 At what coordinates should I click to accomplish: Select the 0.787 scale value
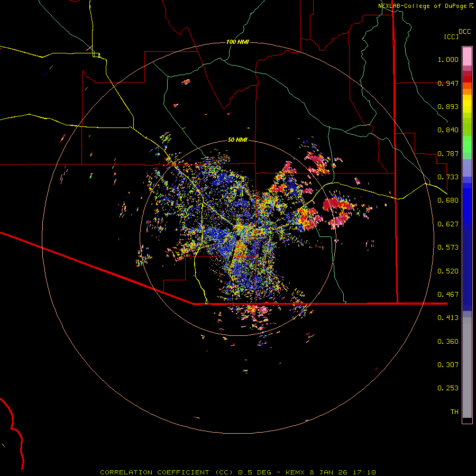point(448,153)
